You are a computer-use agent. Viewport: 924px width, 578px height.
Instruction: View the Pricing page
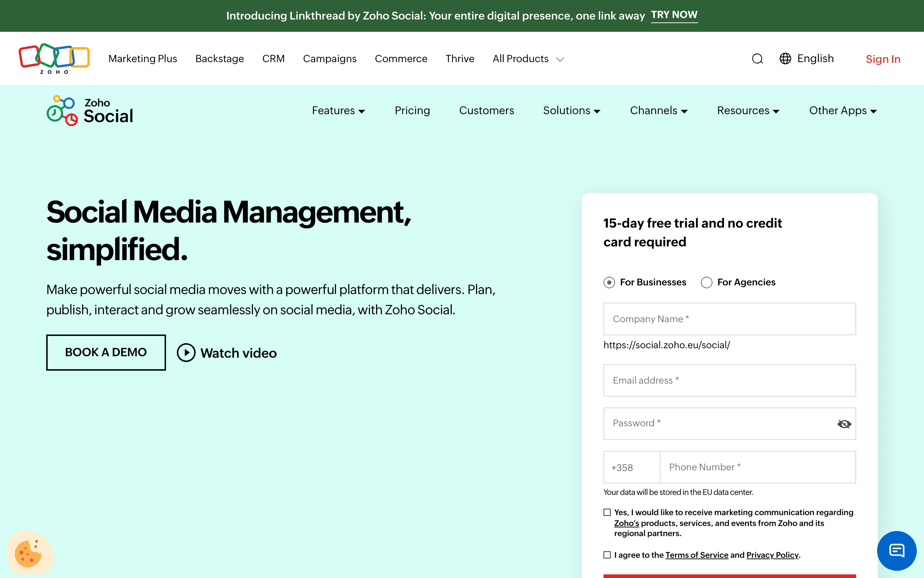(412, 111)
